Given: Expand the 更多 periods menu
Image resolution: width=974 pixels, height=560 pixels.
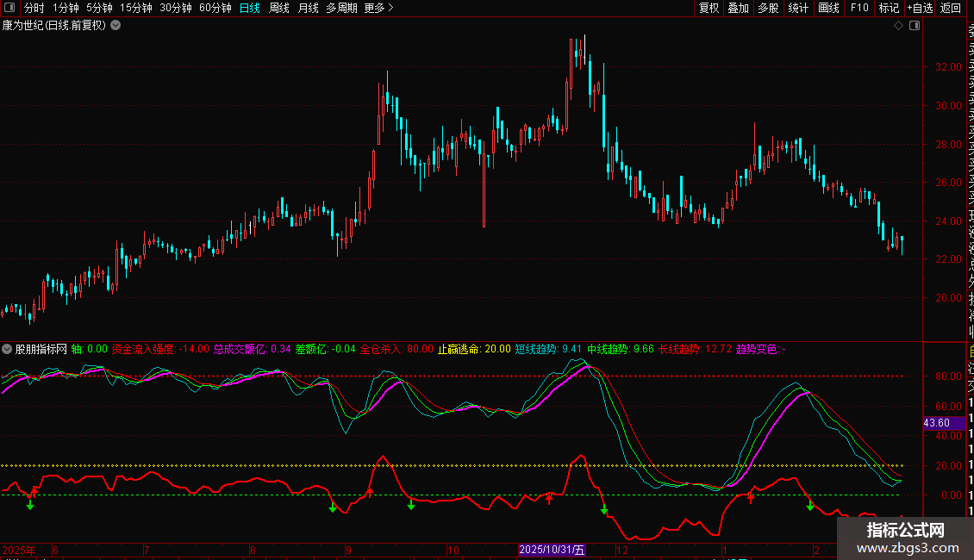Looking at the screenshot, I should coord(379,8).
